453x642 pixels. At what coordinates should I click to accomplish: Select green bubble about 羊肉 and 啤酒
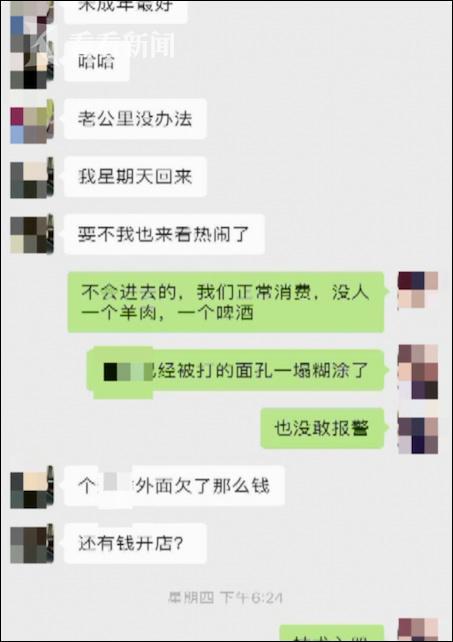click(226, 302)
